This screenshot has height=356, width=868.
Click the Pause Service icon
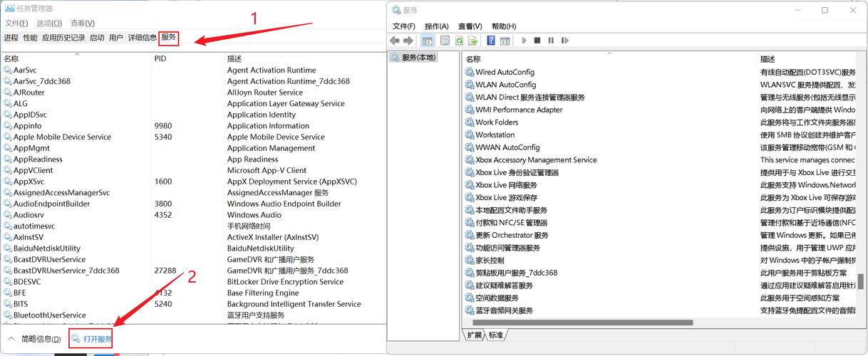click(x=551, y=41)
